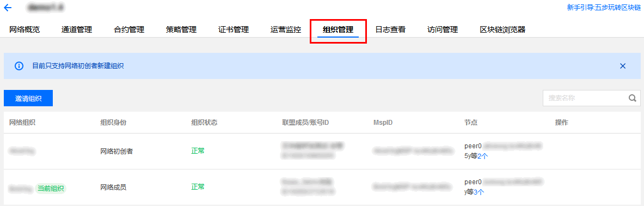Open the 访问管理 tab
This screenshot has height=206, width=644.
[443, 29]
